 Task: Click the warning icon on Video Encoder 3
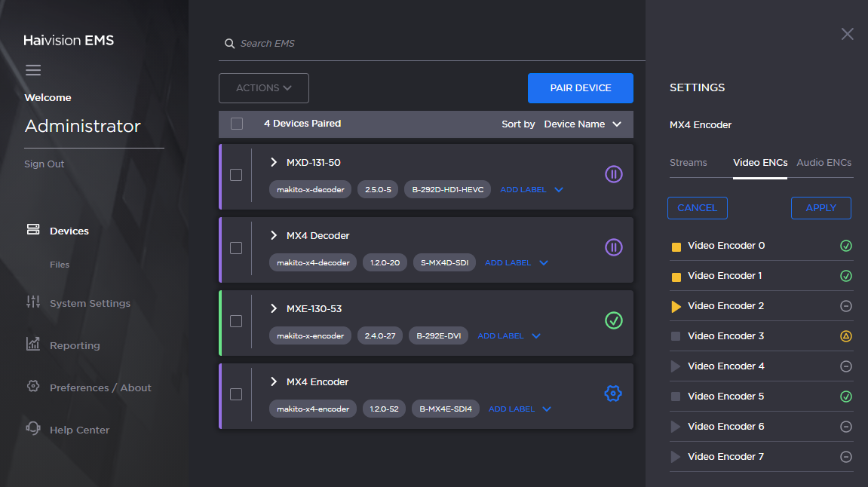[845, 336]
